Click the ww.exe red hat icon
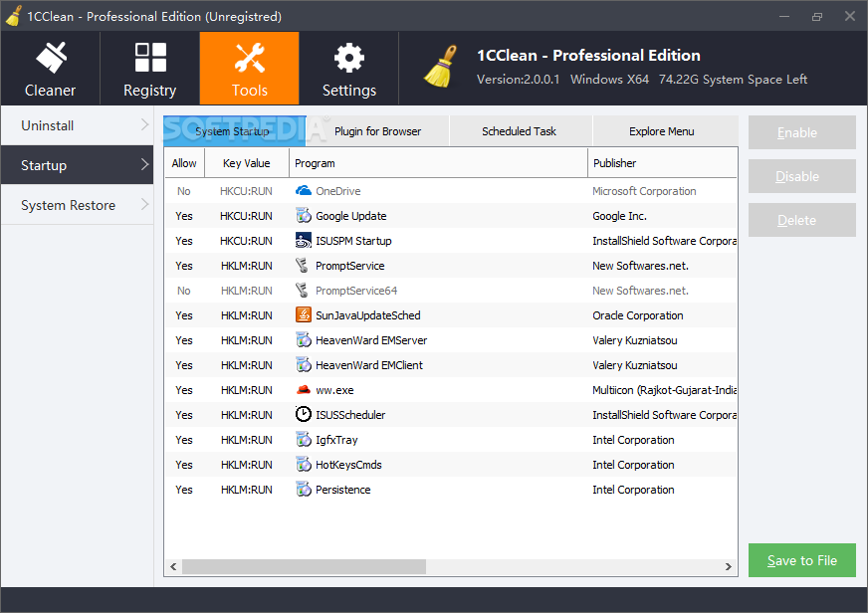Image resolution: width=868 pixels, height=613 pixels. click(x=304, y=390)
